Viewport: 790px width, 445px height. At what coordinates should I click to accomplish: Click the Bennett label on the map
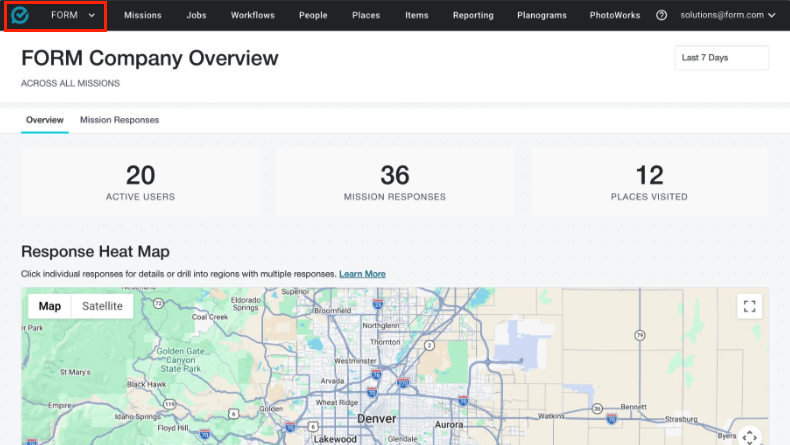pyautogui.click(x=633, y=407)
